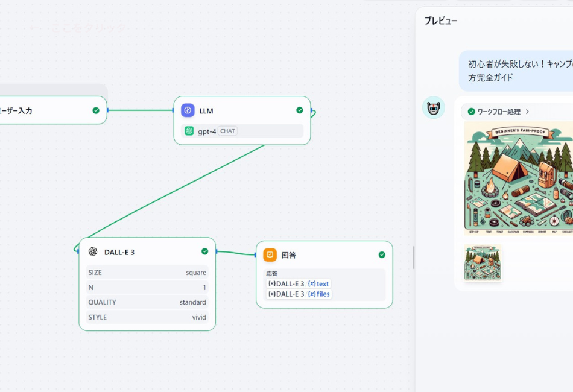
Task: Click the checkmark on the ユーザー入力 node
Action: (95, 110)
